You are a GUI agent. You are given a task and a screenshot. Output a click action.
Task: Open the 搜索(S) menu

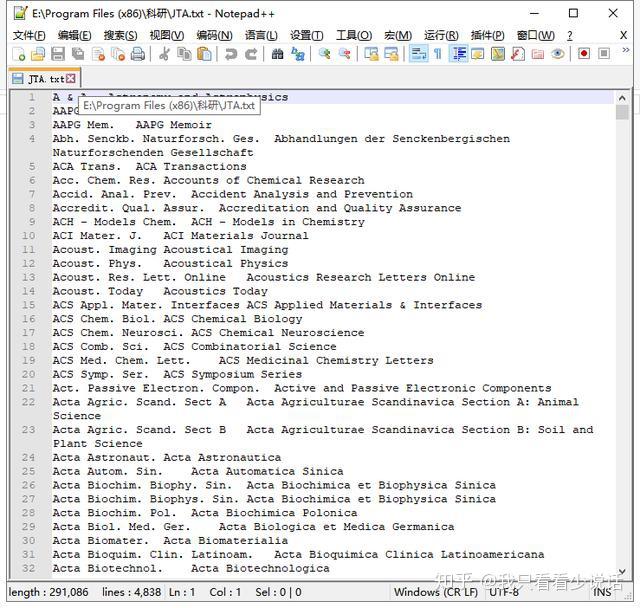[x=120, y=36]
